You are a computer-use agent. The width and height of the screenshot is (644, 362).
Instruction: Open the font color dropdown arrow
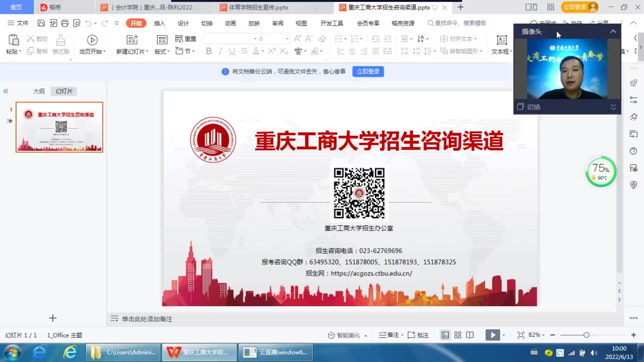click(263, 51)
